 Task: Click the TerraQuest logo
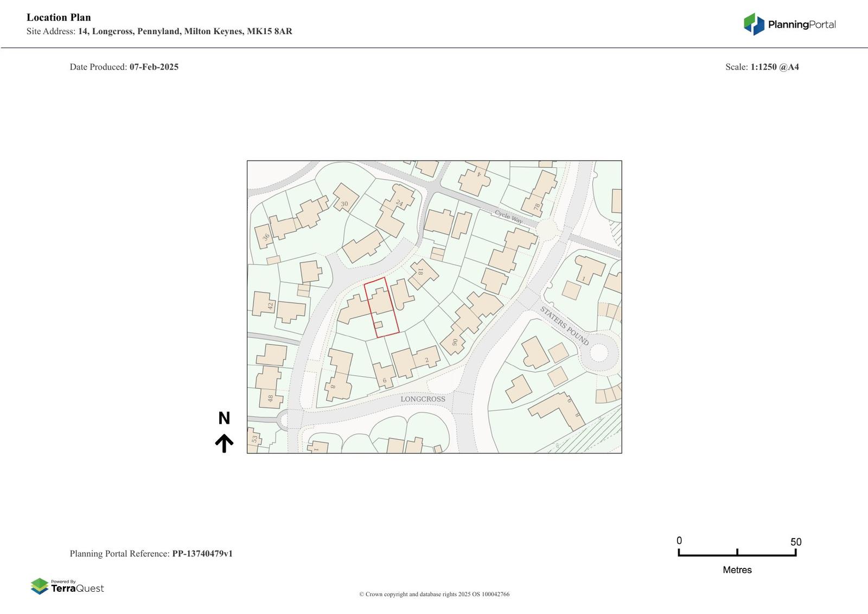[x=67, y=586]
